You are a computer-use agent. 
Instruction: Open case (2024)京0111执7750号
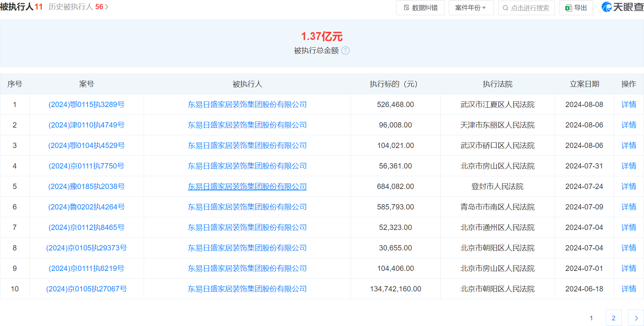[x=87, y=166]
